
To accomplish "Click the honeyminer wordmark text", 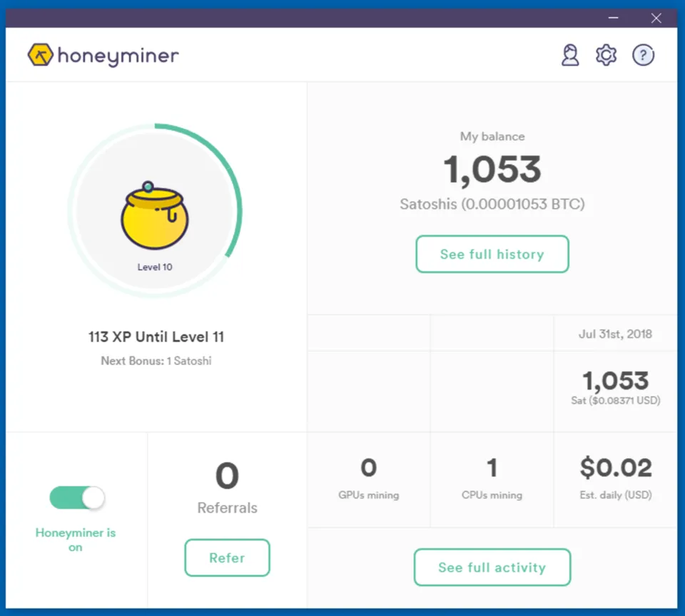I will coord(118,56).
